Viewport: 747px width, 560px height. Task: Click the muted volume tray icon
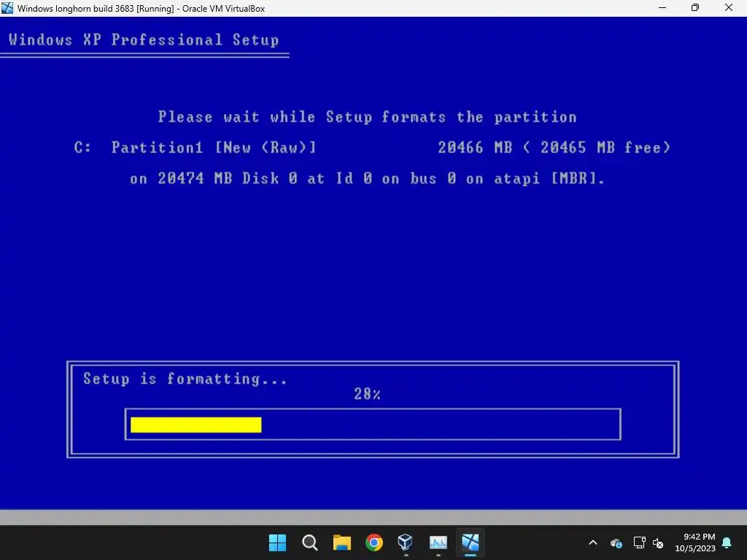click(x=659, y=542)
